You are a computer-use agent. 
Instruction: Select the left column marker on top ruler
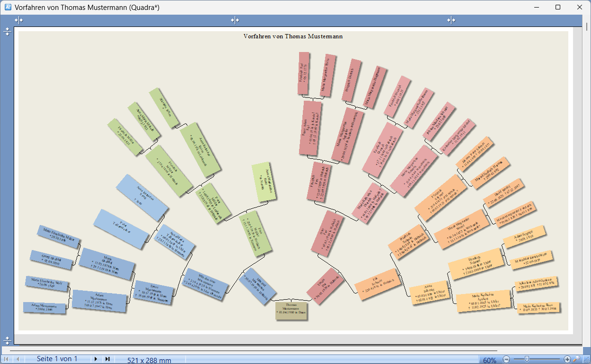click(18, 20)
